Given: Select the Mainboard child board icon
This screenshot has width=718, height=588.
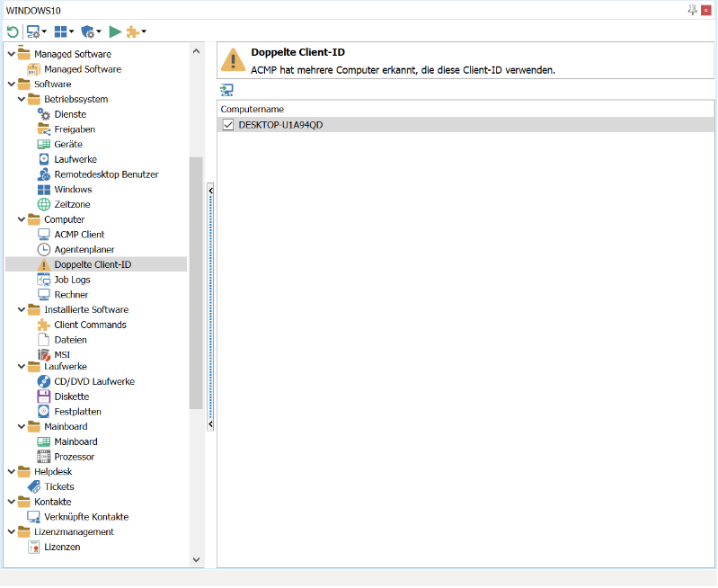Looking at the screenshot, I should [x=44, y=441].
